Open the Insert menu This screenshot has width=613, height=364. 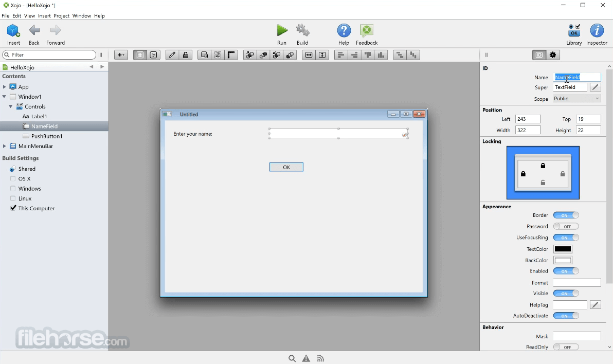click(x=44, y=15)
